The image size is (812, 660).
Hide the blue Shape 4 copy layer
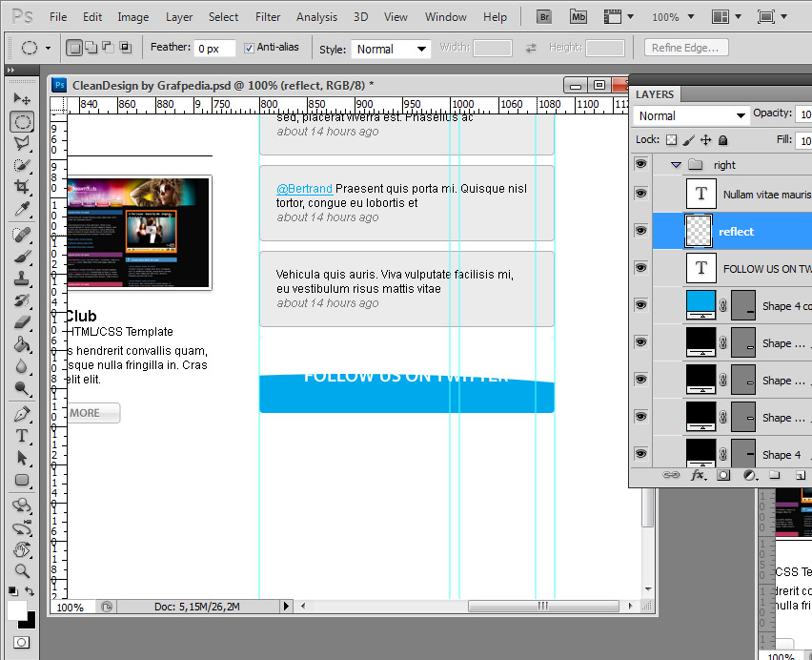(x=641, y=305)
